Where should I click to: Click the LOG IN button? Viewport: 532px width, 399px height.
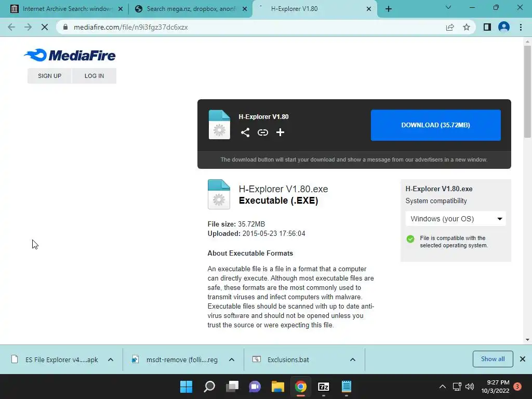click(x=95, y=76)
